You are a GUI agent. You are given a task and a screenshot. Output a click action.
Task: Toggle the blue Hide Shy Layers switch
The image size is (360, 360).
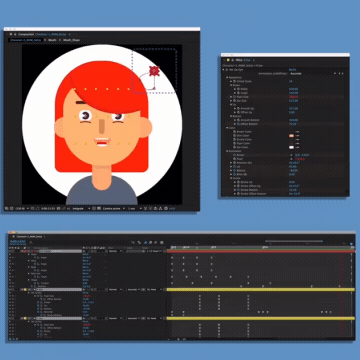[146, 242]
